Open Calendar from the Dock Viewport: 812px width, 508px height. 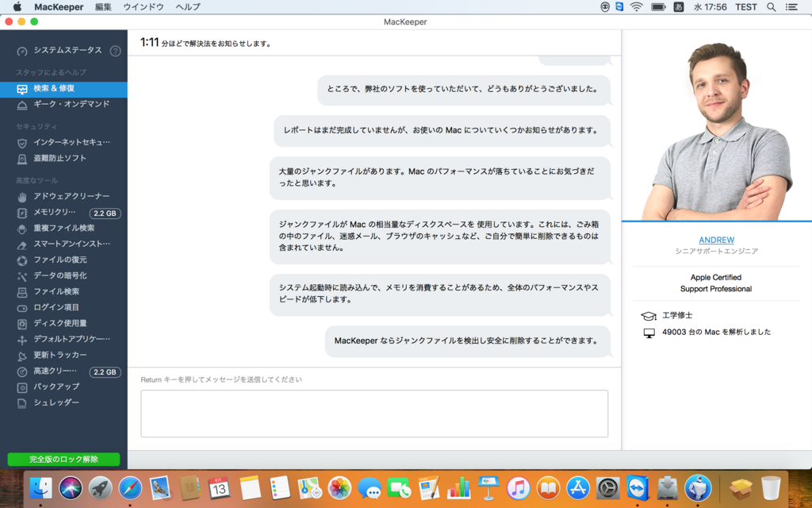click(x=219, y=488)
